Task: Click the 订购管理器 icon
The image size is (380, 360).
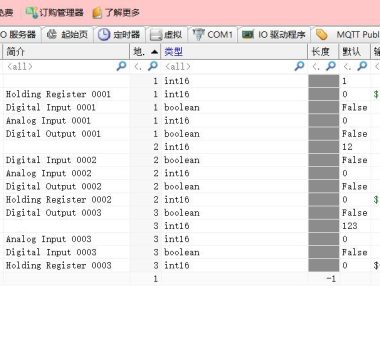Action: pos(32,13)
